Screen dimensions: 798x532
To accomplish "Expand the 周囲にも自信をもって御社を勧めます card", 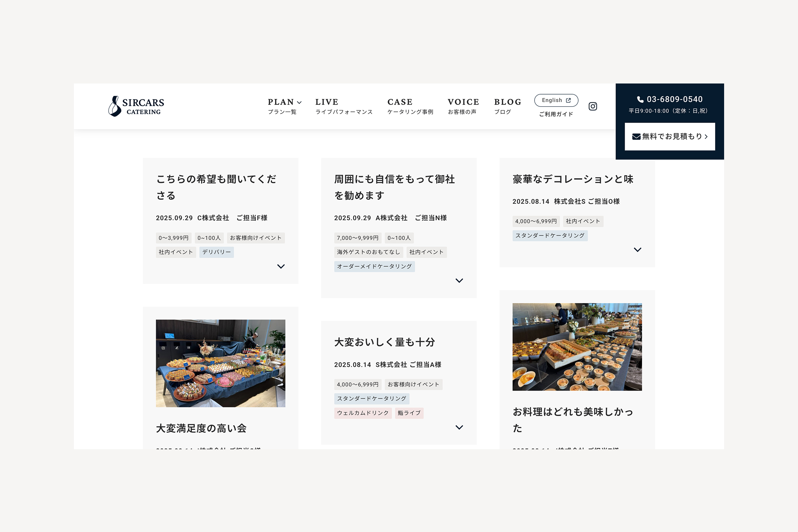I will 459,281.
